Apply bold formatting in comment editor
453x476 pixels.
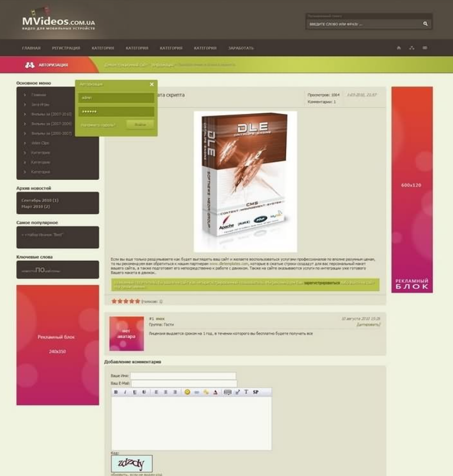[x=116, y=392]
